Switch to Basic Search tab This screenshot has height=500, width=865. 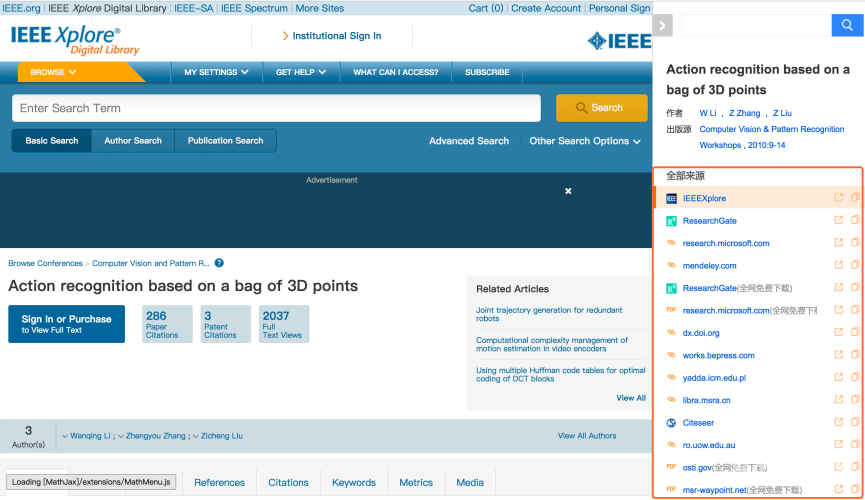click(x=52, y=141)
